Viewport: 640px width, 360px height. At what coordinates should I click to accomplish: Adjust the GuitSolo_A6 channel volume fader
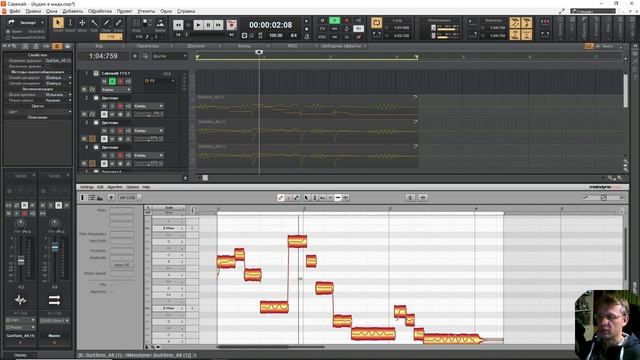[20, 260]
